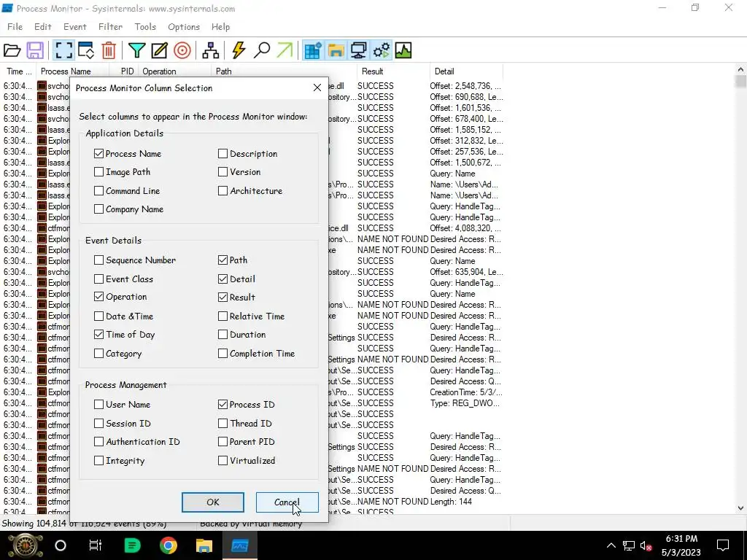This screenshot has width=747, height=560.
Task: Click the Open file toolbar icon
Action: [12, 50]
